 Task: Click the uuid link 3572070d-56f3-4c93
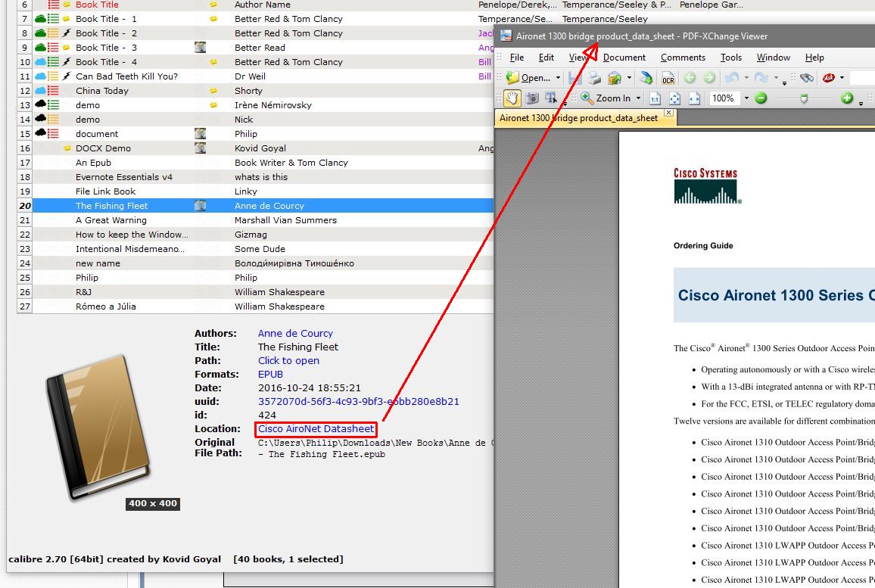pos(358,402)
